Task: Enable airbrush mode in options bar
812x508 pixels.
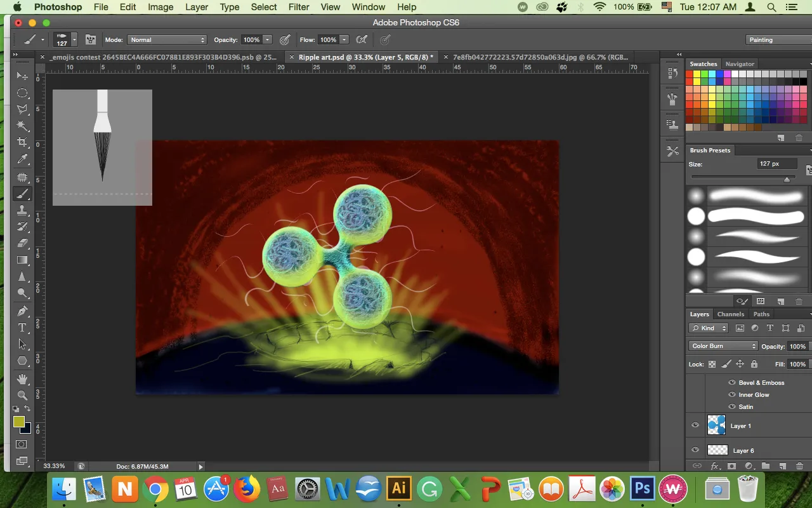Action: (362, 39)
